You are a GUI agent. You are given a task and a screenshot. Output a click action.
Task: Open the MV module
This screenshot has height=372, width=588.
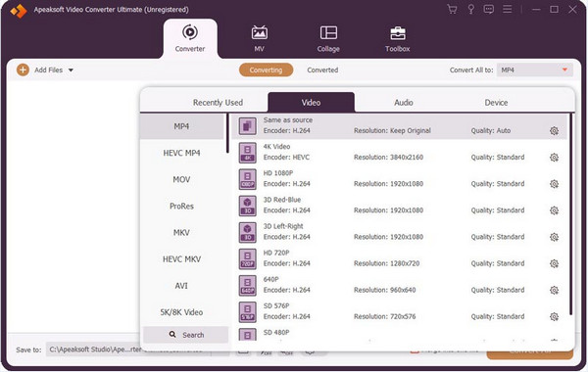click(x=259, y=38)
